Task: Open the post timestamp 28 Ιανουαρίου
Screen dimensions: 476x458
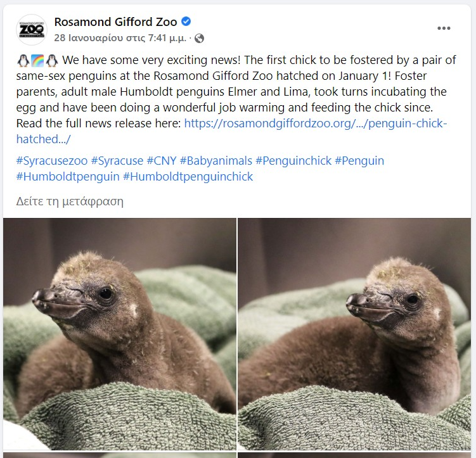Action: pos(120,38)
